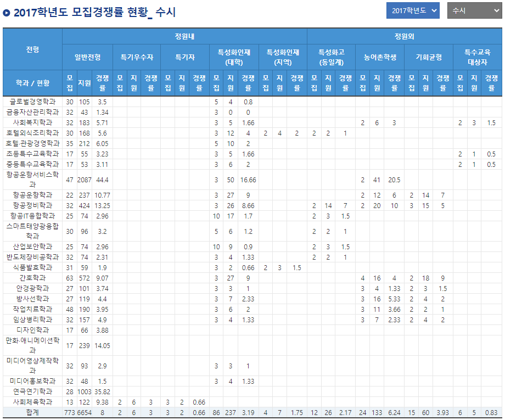This screenshot has width=505, height=420.
Task: Select the 기회균형 header cell
Action: pyautogui.click(x=429, y=57)
